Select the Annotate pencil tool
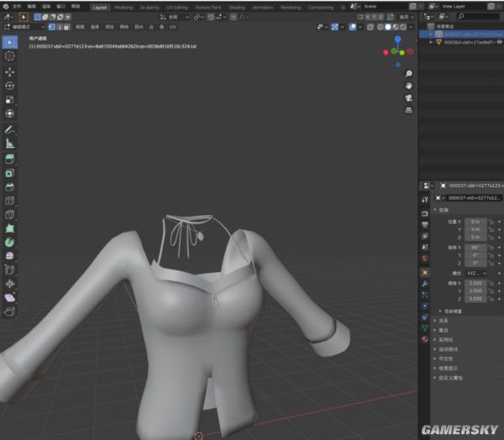Viewport: 504px width, 440px height. 10,129
